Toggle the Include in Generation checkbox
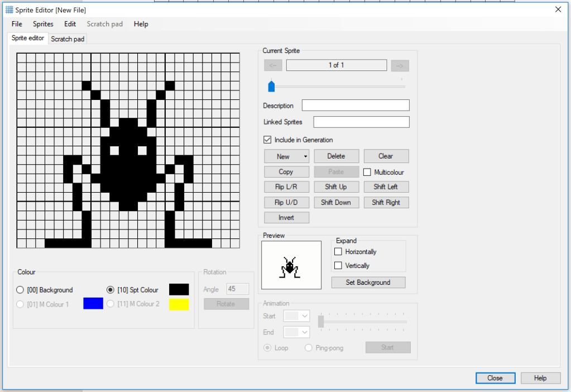This screenshot has height=392, width=571. coord(267,140)
